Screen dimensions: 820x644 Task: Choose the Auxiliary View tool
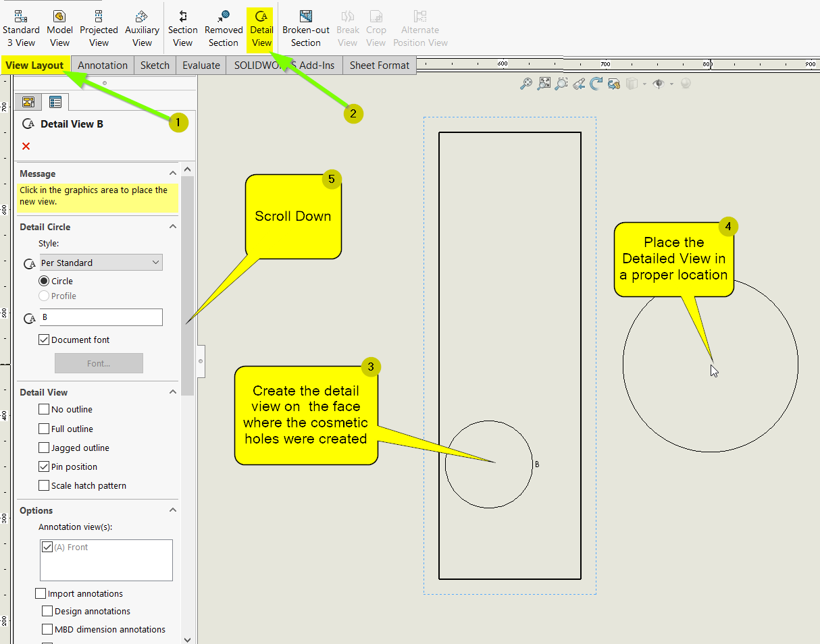pos(142,28)
